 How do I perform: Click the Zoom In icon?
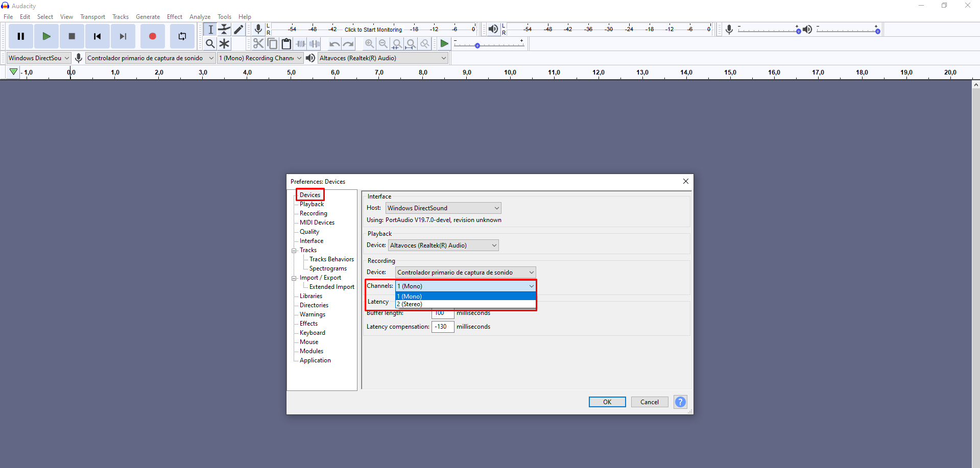pyautogui.click(x=369, y=44)
